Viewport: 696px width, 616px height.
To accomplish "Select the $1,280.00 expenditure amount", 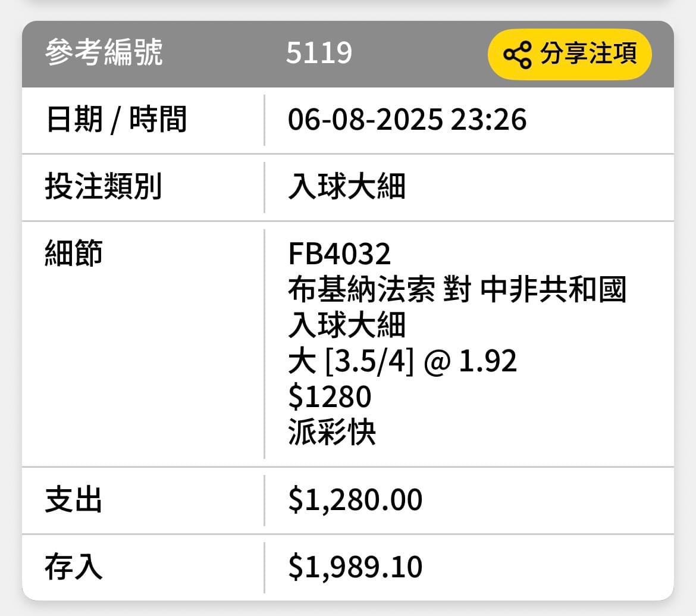I will coord(355,499).
